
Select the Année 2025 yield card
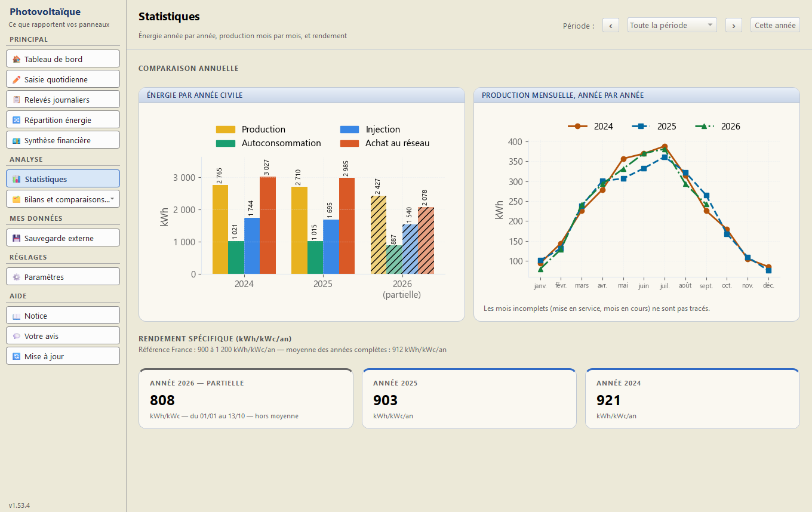click(x=469, y=399)
